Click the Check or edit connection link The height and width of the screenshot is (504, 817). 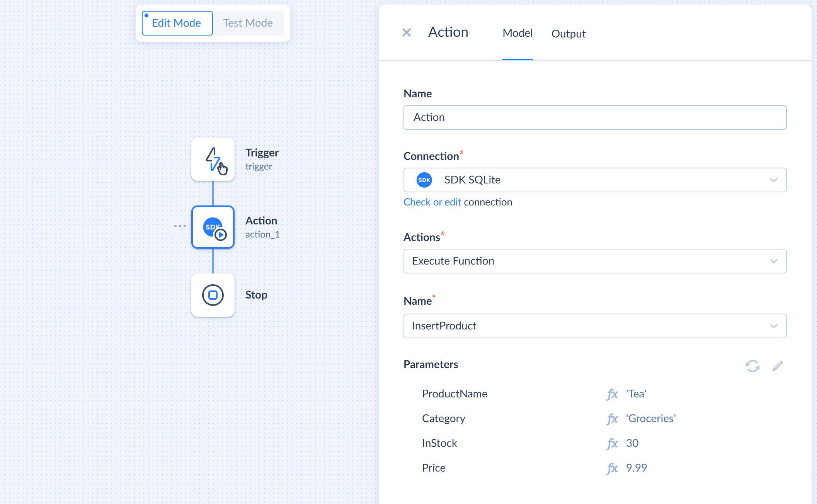432,202
